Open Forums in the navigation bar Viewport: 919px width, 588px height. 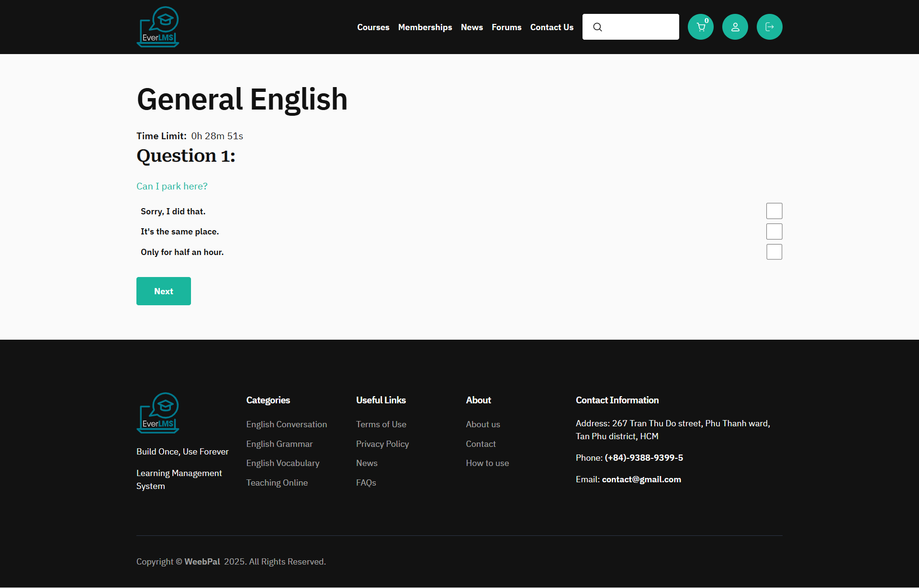[506, 27]
